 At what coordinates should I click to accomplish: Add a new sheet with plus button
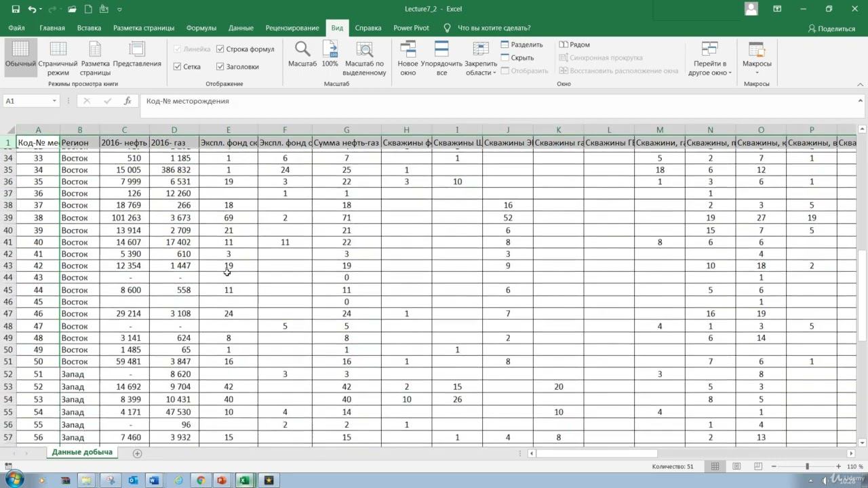point(138,453)
